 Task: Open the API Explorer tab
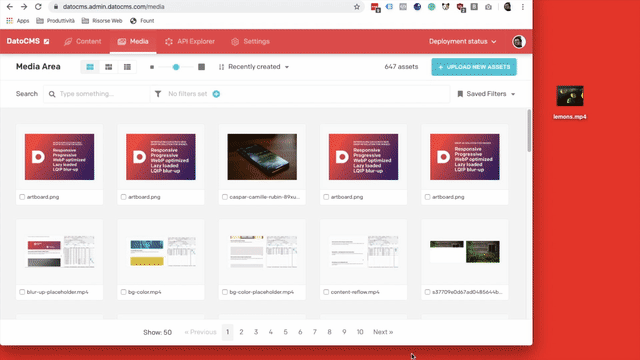[x=190, y=42]
